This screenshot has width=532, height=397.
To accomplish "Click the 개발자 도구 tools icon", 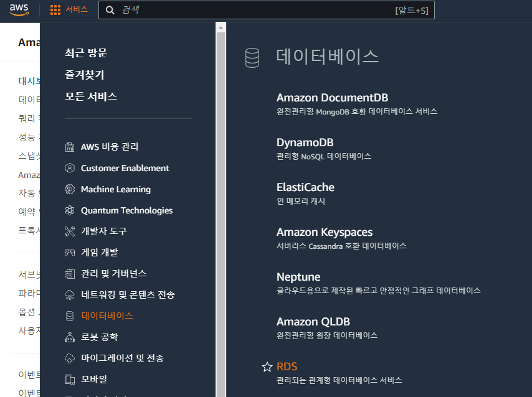I will click(70, 231).
